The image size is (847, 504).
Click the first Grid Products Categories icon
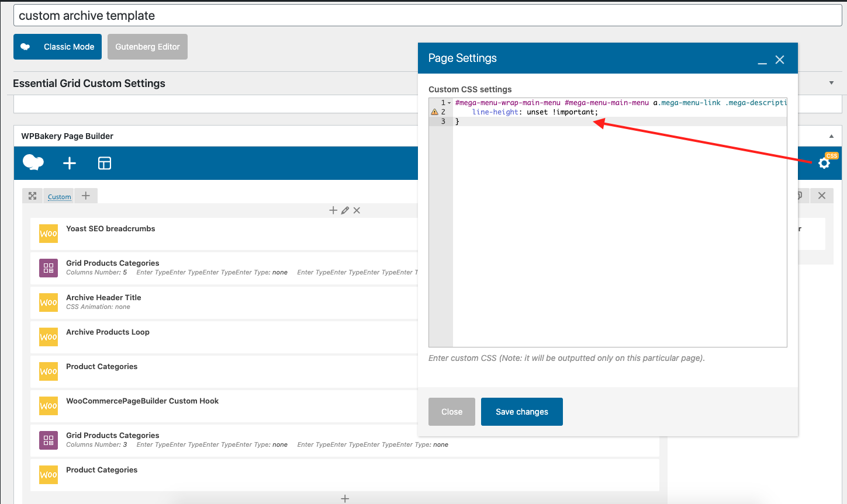coord(49,268)
